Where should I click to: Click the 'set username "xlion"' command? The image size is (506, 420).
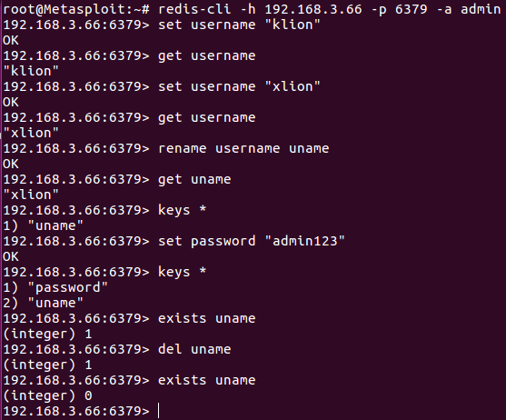(x=239, y=86)
